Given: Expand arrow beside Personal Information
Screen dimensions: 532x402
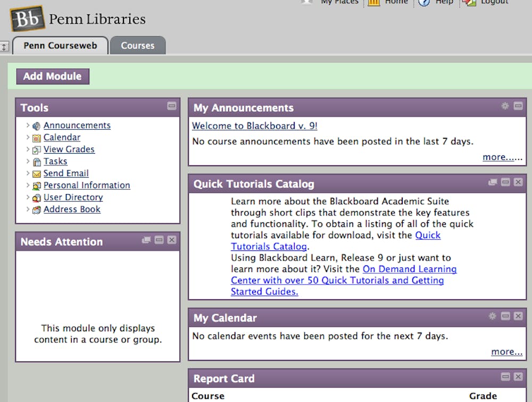Looking at the screenshot, I should pyautogui.click(x=28, y=185).
